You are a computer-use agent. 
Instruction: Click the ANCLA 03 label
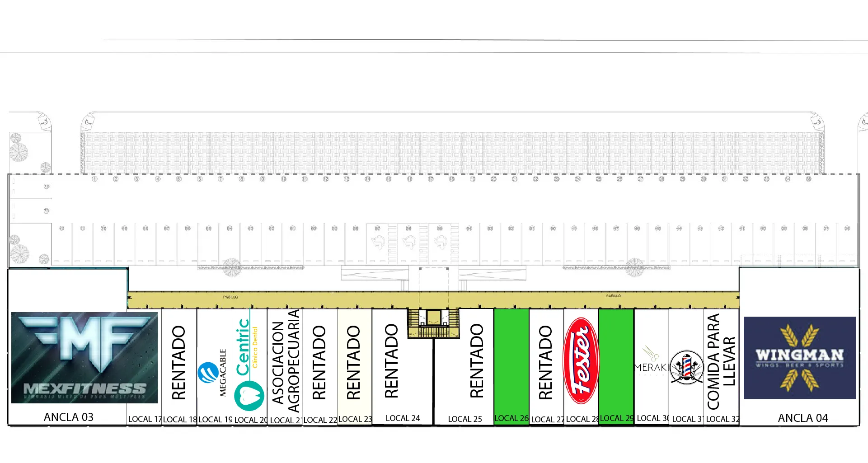(69, 417)
